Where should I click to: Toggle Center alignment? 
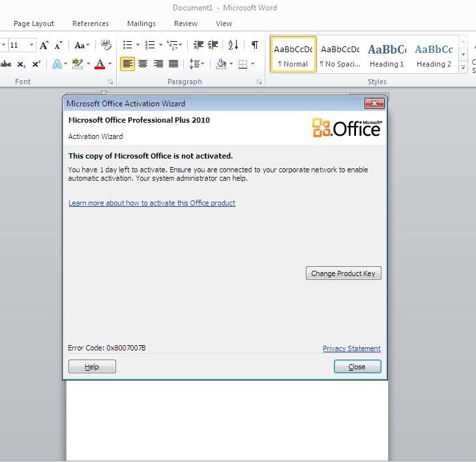(x=143, y=64)
